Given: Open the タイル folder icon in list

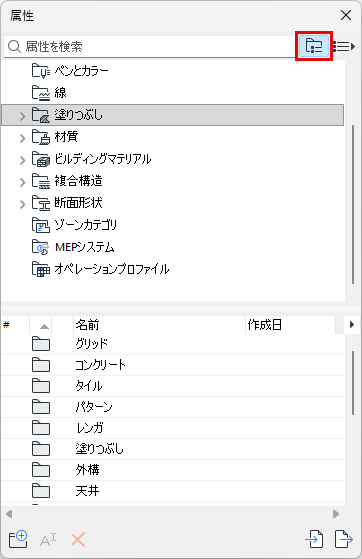Looking at the screenshot, I should point(41,386).
